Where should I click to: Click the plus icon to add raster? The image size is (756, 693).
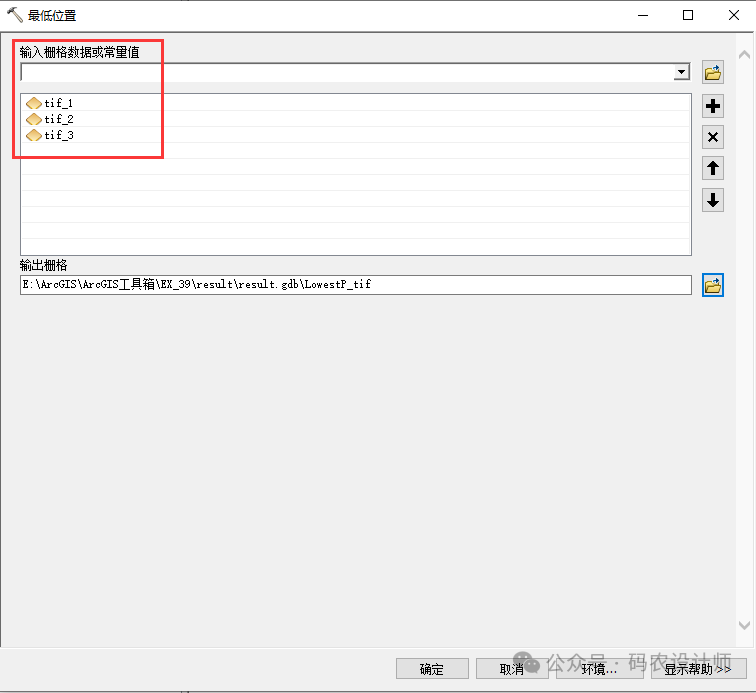tap(712, 106)
